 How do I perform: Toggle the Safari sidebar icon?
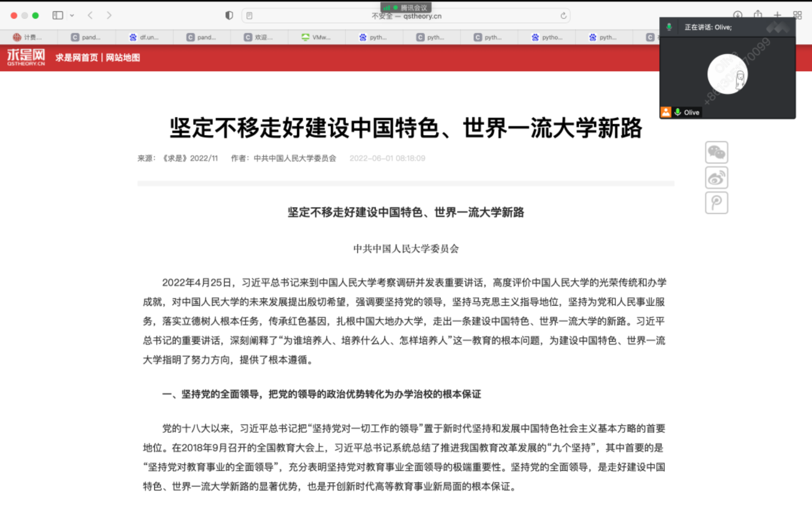[58, 16]
